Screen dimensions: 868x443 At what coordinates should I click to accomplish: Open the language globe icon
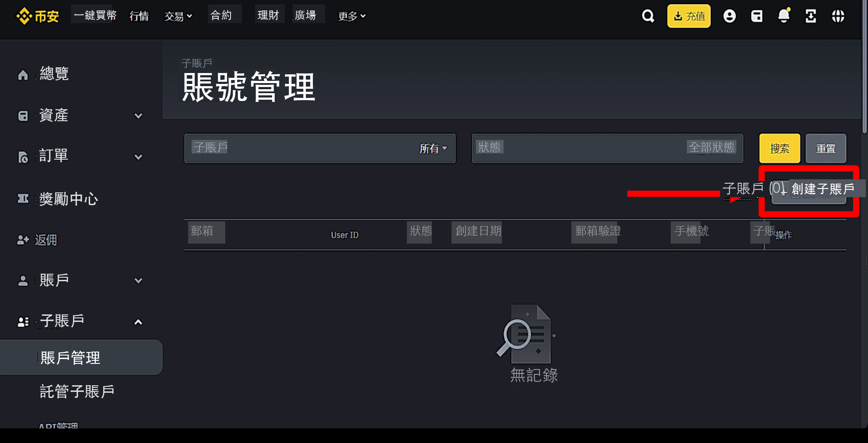pyautogui.click(x=838, y=16)
